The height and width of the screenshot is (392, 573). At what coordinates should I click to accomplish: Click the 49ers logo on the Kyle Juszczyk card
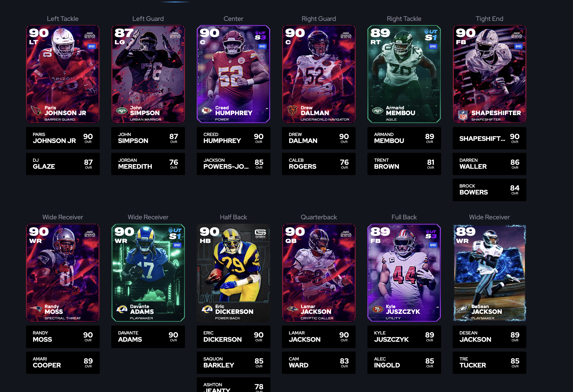point(377,309)
